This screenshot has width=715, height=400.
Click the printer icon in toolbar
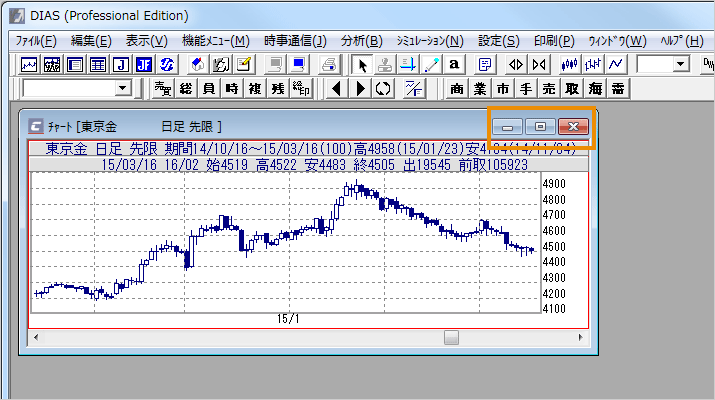[329, 64]
